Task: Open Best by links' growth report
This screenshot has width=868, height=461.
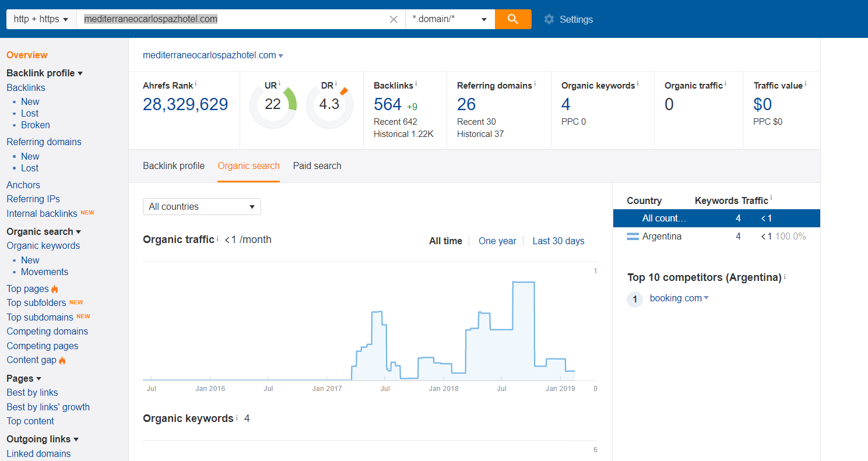Action: pos(48,407)
